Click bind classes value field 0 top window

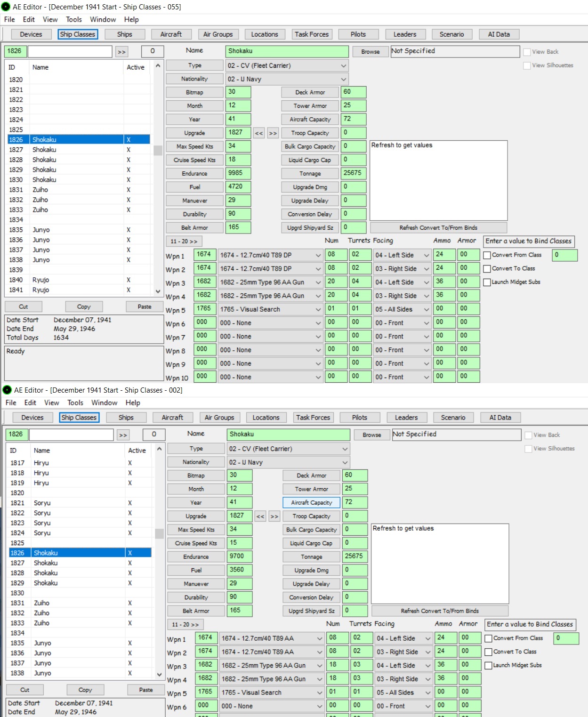pyautogui.click(x=565, y=255)
